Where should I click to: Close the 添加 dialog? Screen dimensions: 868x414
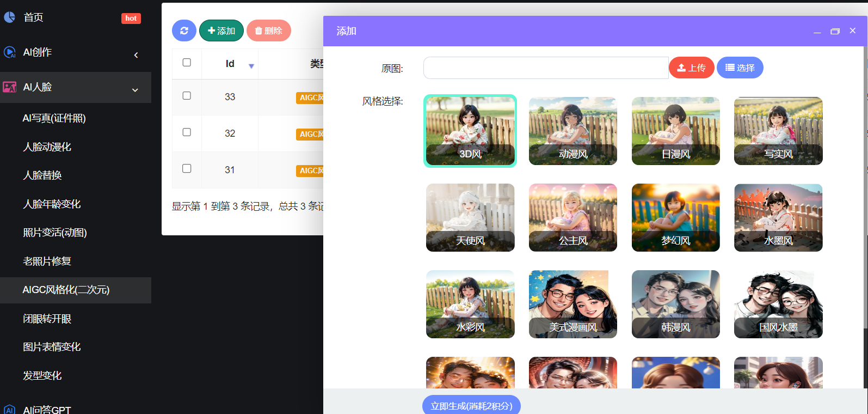(x=853, y=31)
